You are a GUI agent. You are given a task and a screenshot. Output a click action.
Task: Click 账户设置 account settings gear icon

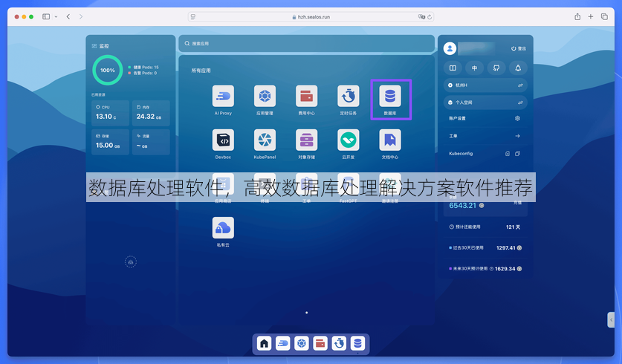click(517, 118)
